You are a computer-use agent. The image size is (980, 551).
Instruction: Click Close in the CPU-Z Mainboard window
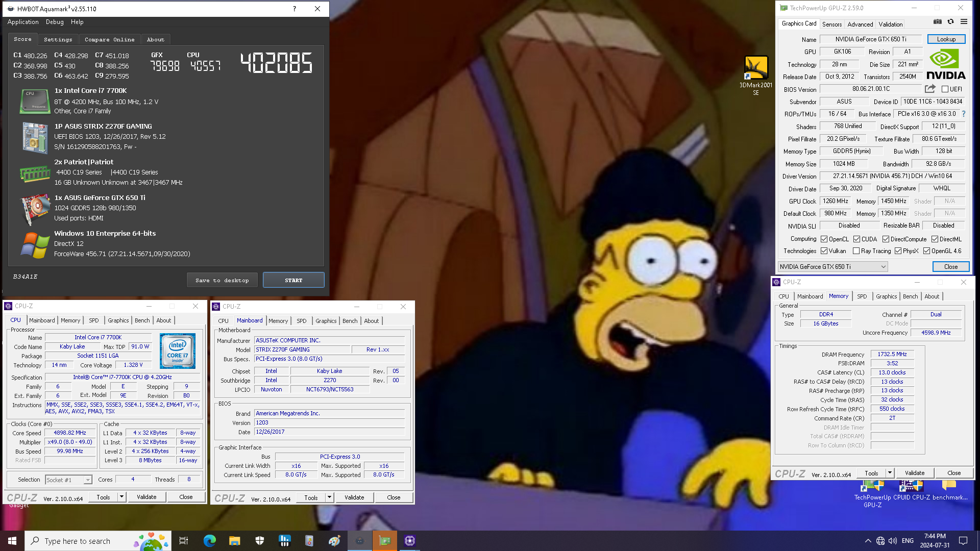pyautogui.click(x=394, y=497)
